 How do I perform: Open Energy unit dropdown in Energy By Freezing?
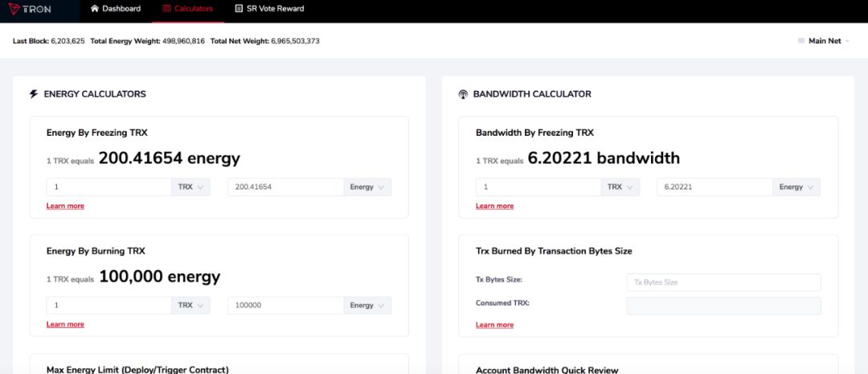pyautogui.click(x=367, y=187)
